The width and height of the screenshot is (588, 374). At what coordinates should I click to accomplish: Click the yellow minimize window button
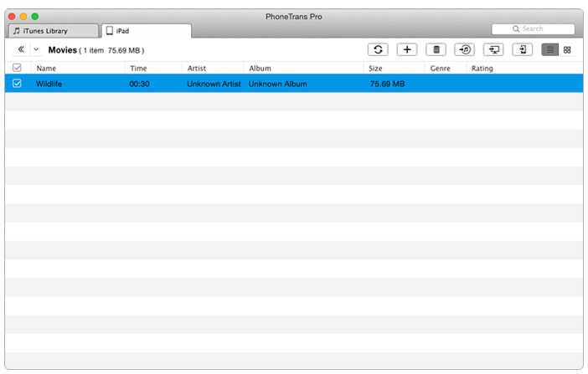pyautogui.click(x=23, y=16)
